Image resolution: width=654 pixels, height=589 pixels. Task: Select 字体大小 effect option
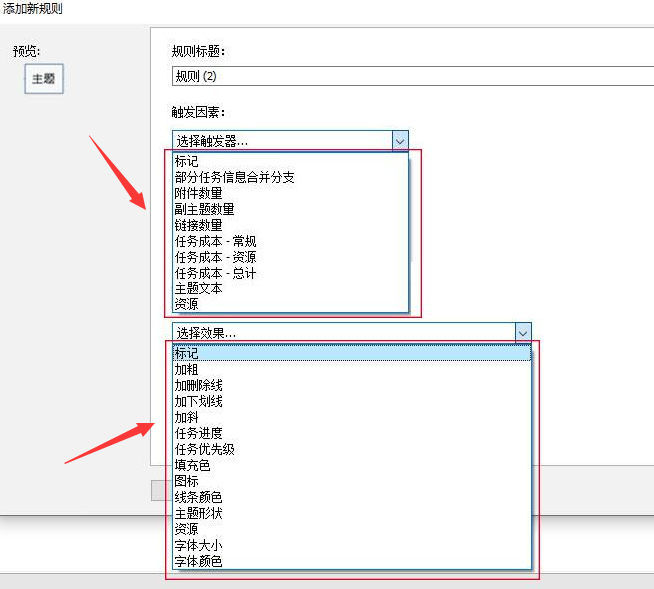[352, 545]
